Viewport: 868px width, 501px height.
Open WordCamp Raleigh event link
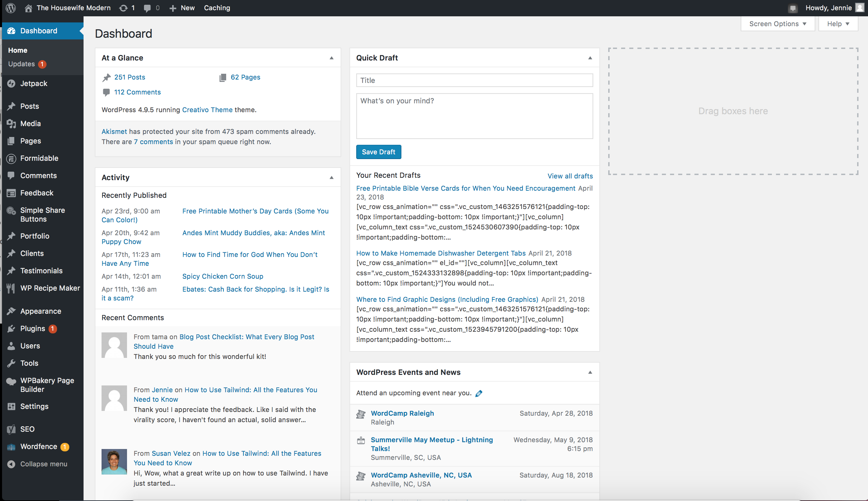coord(402,413)
